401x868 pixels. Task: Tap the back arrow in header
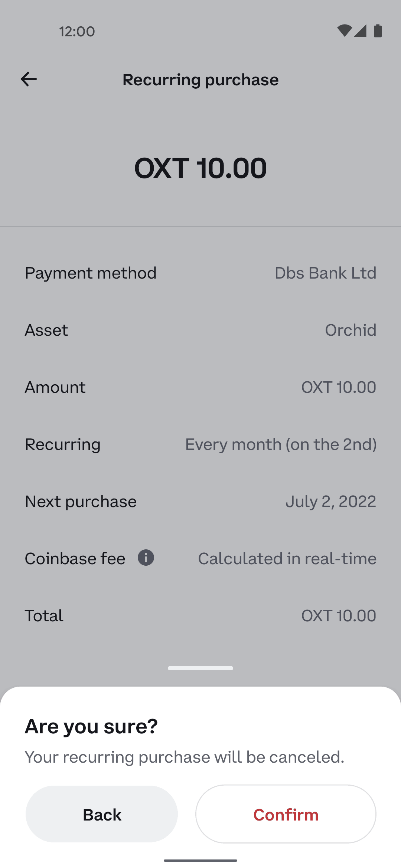click(x=29, y=79)
